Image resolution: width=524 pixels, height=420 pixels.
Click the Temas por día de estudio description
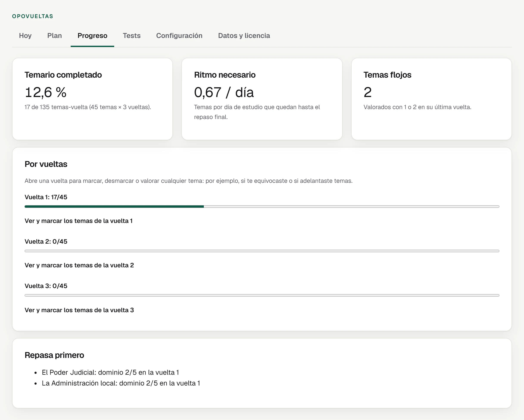[x=257, y=112]
